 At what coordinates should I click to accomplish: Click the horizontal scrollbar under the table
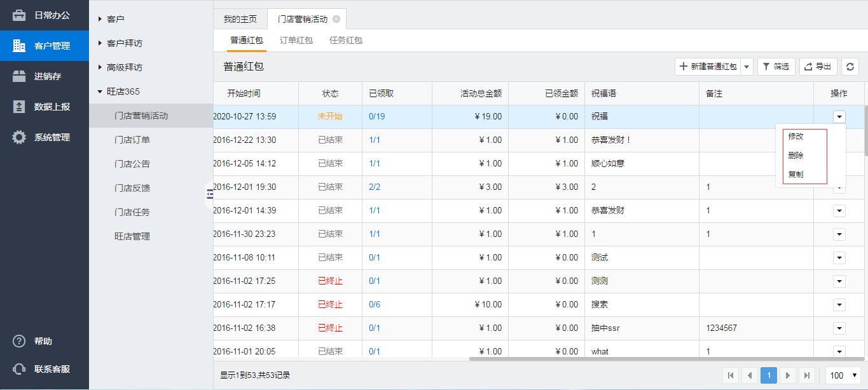(x=666, y=359)
